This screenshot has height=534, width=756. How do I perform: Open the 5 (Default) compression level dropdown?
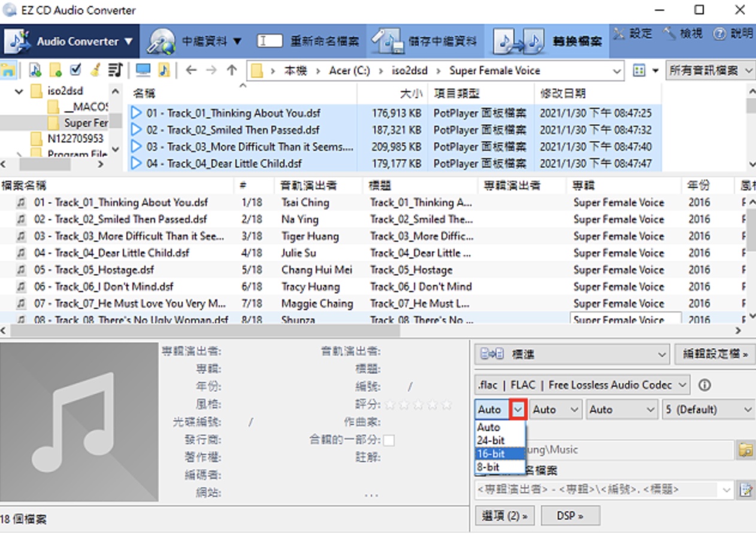[x=709, y=410]
